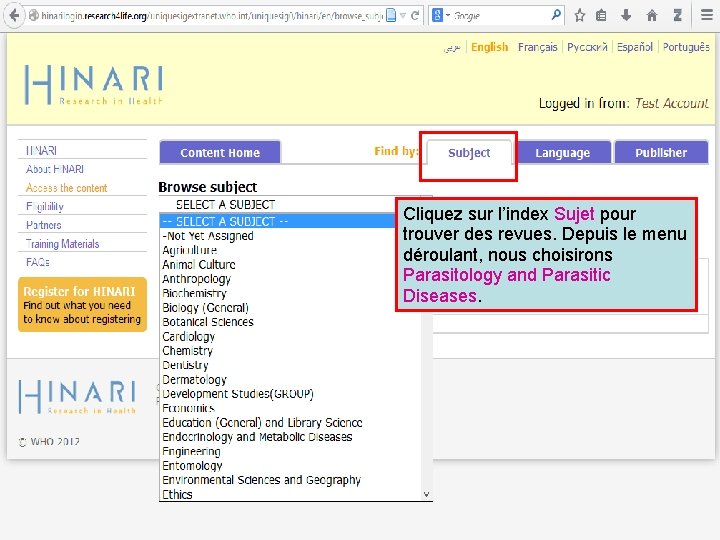Reload the page with the refresh icon
This screenshot has height=540, width=720.
coord(415,16)
